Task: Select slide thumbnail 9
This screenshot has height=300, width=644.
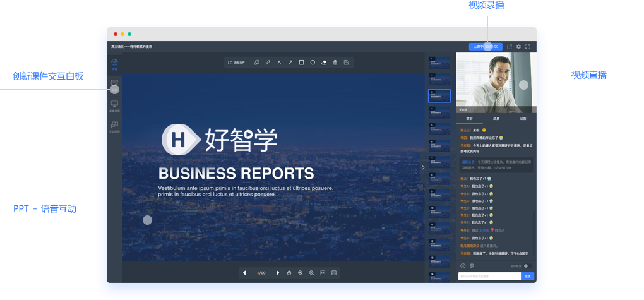Action: (439, 195)
